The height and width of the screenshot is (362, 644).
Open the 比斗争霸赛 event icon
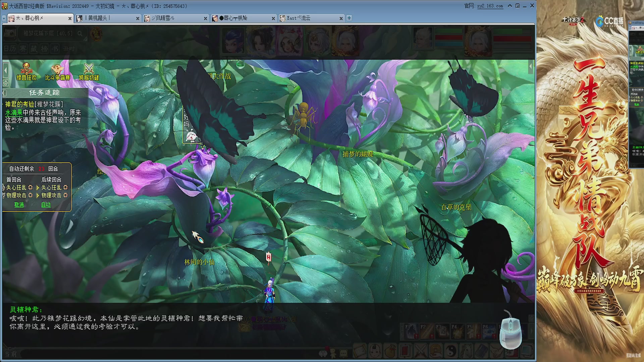click(57, 72)
